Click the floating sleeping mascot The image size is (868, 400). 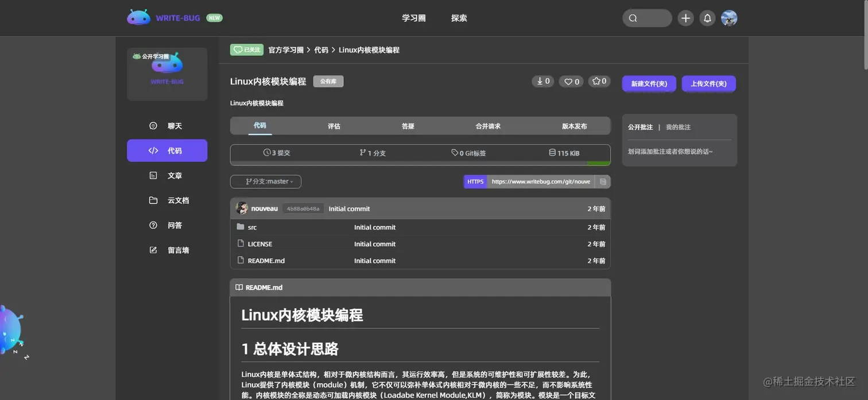(11, 331)
